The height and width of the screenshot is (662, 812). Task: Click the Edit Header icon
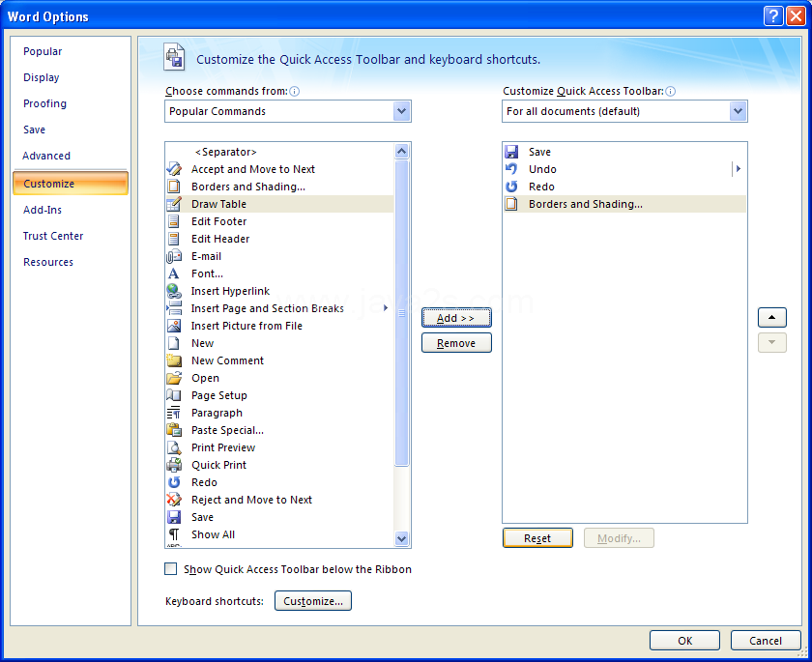174,239
